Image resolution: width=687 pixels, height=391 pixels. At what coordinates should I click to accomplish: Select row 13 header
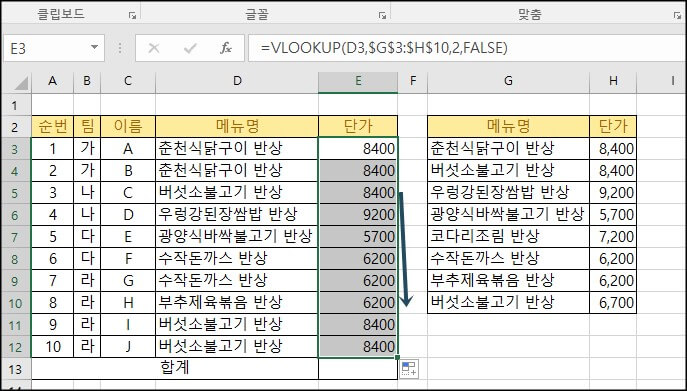coord(15,369)
